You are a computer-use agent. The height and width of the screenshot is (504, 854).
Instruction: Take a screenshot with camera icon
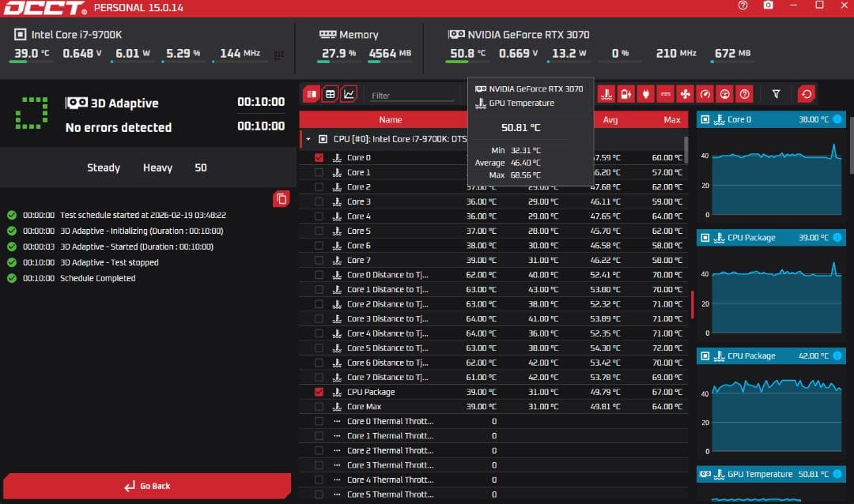point(768,6)
